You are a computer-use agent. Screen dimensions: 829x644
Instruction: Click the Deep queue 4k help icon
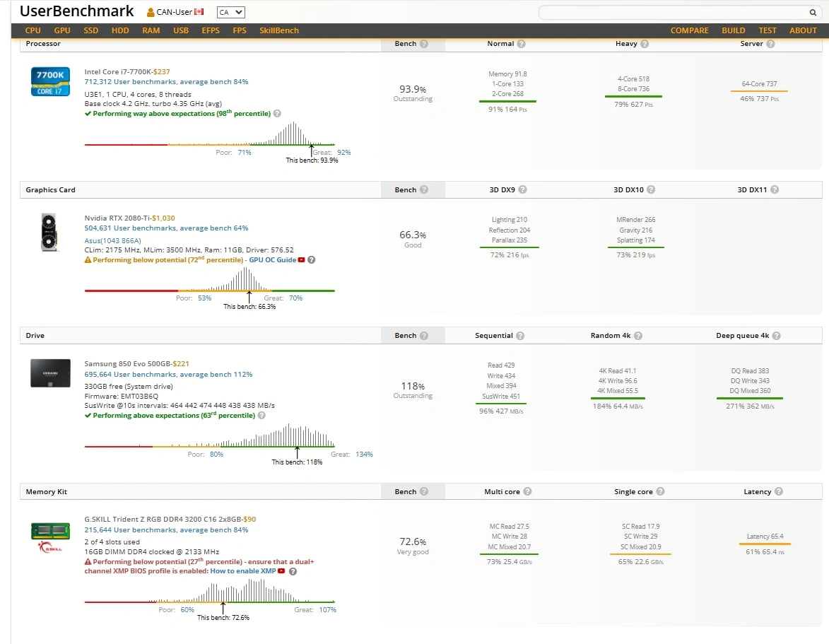[x=776, y=336]
